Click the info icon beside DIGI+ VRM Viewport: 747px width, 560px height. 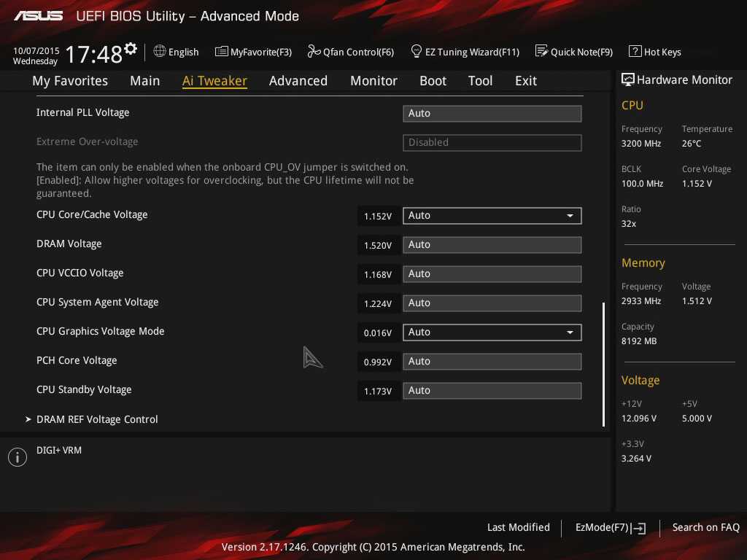point(17,457)
